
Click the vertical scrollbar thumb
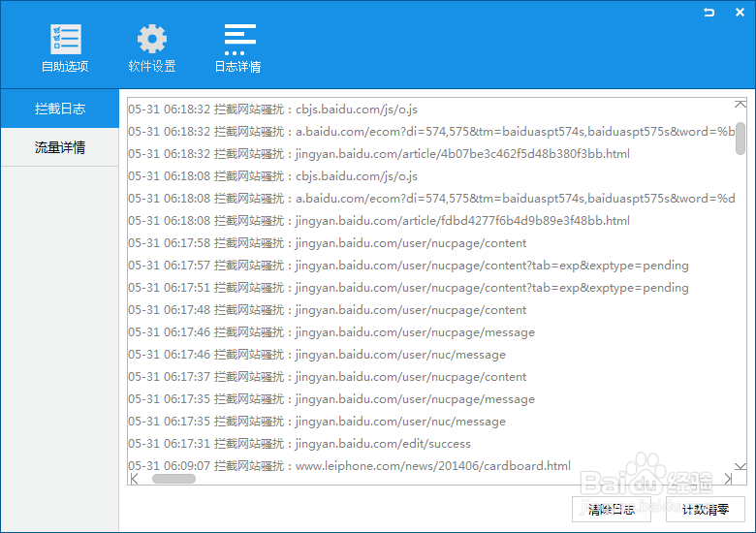click(740, 139)
